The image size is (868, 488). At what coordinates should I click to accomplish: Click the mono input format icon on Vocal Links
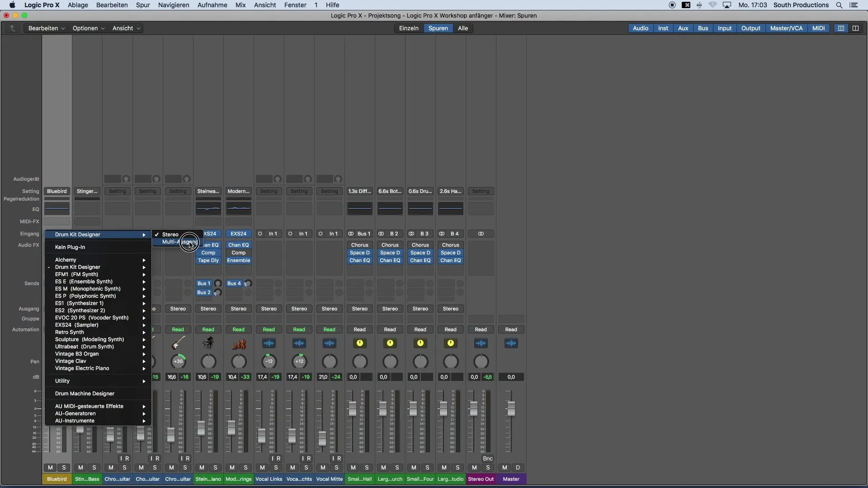click(260, 234)
